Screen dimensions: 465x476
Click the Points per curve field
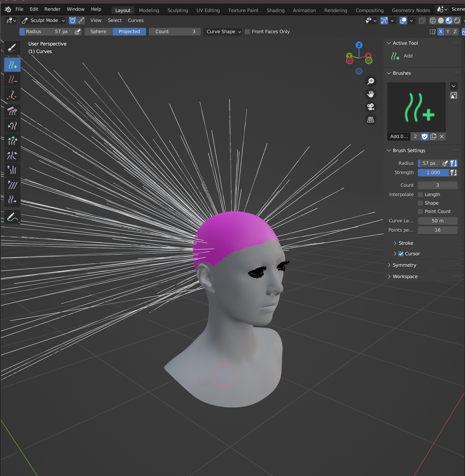[437, 230]
